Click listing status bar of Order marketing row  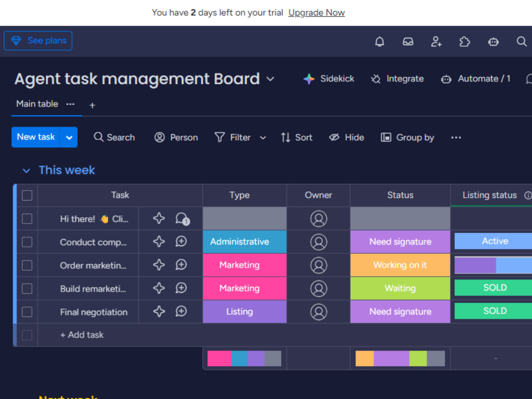(493, 265)
